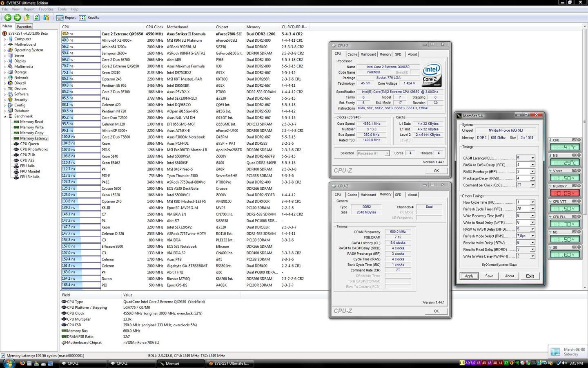Click the folder up-level toolbar icon
The height and width of the screenshot is (368, 588).
27,17
